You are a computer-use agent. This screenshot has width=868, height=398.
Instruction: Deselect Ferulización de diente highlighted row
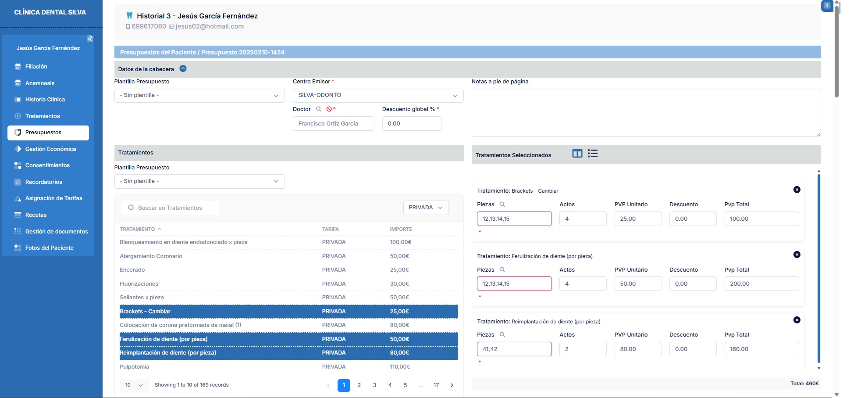click(x=289, y=339)
